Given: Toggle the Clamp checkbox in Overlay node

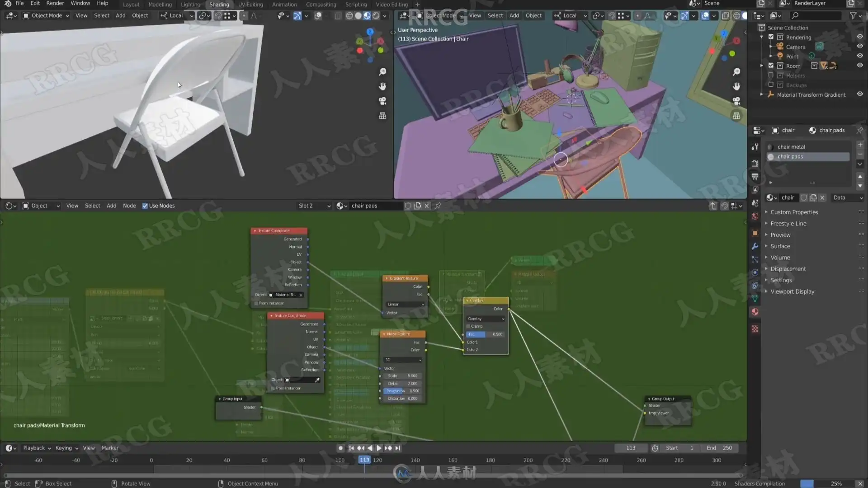Looking at the screenshot, I should coord(469,326).
